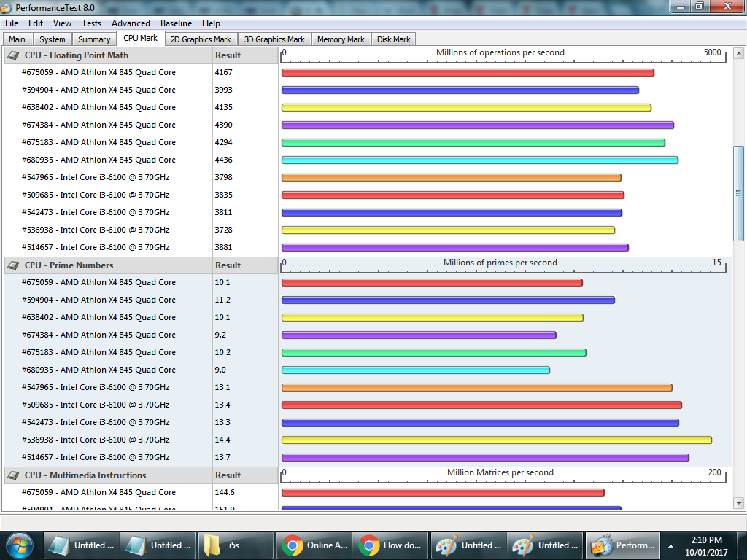Click 'Millions of primes per second' axis label
Screen dimensions: 747x560
pos(500,262)
